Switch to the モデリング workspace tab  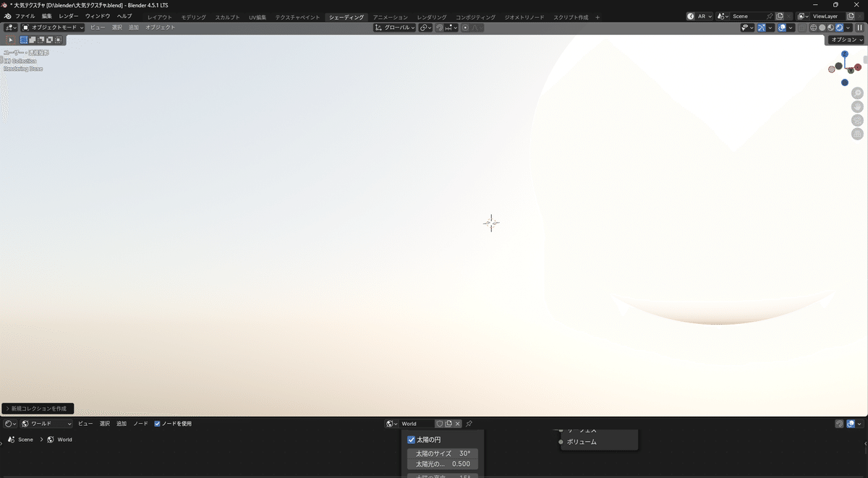coord(193,17)
